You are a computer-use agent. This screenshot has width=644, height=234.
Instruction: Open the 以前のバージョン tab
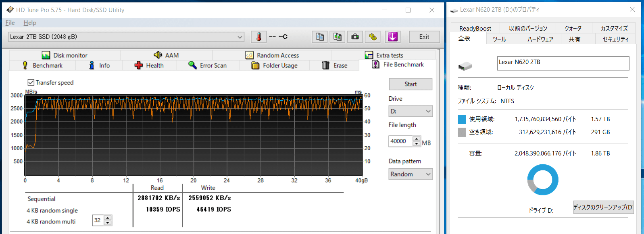[x=528, y=28]
